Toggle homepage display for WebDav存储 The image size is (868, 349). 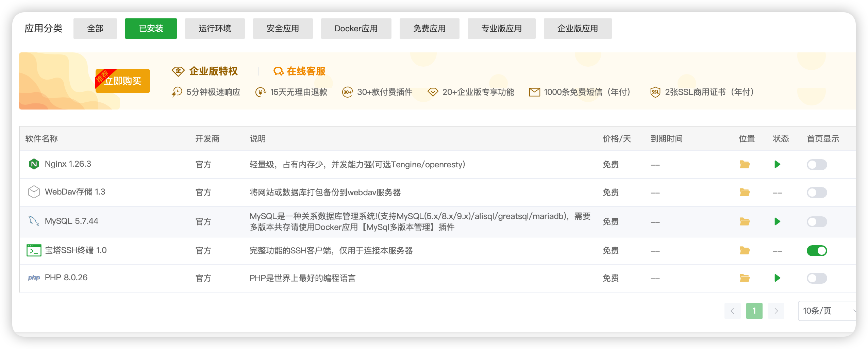(817, 193)
